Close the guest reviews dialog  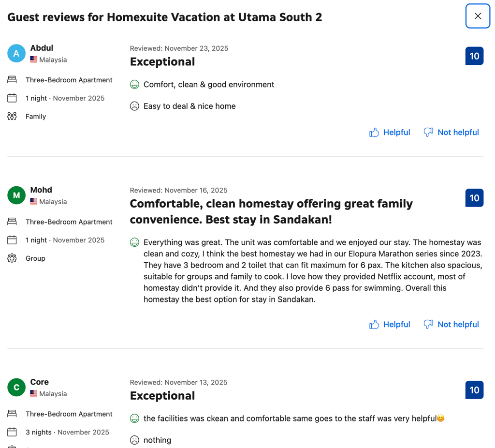point(478,16)
